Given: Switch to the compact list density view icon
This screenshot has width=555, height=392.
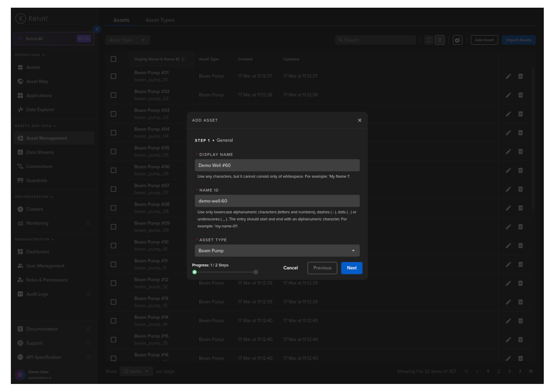Looking at the screenshot, I should point(429,40).
